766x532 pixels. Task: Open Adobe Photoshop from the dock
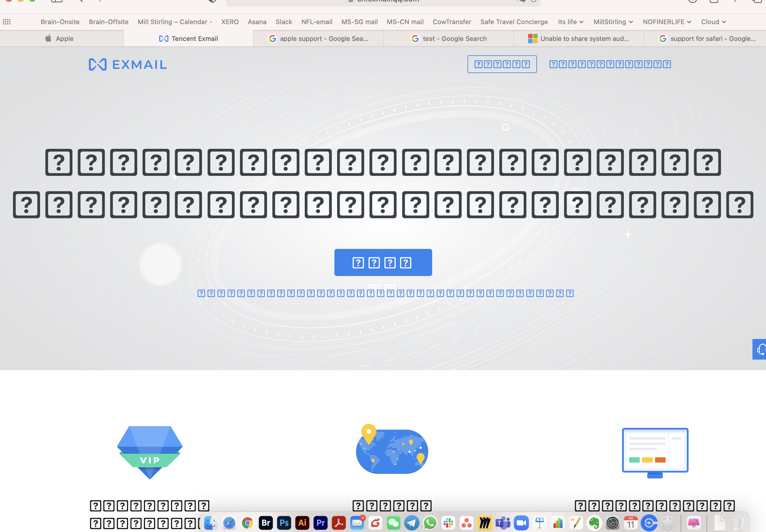[284, 523]
